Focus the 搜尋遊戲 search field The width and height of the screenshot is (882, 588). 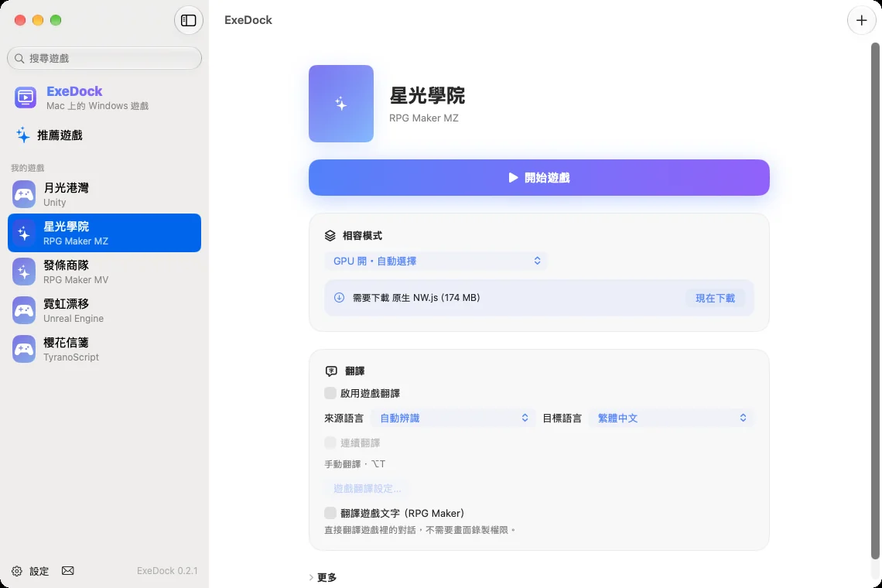104,59
